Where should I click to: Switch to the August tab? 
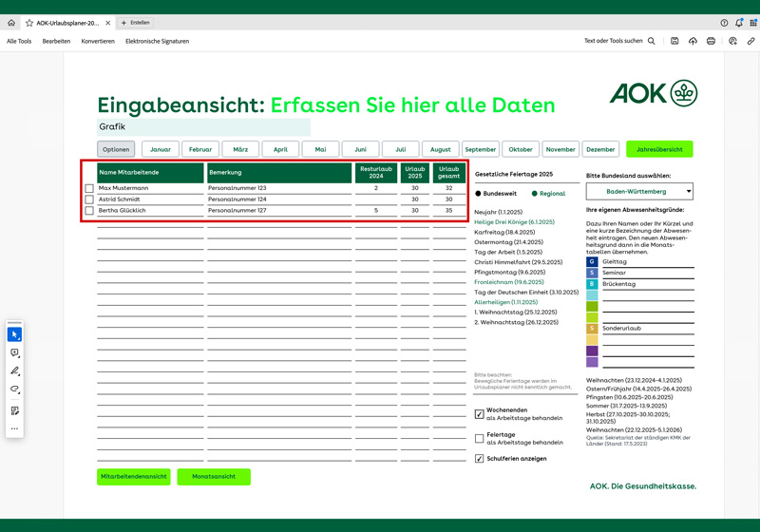[441, 149]
